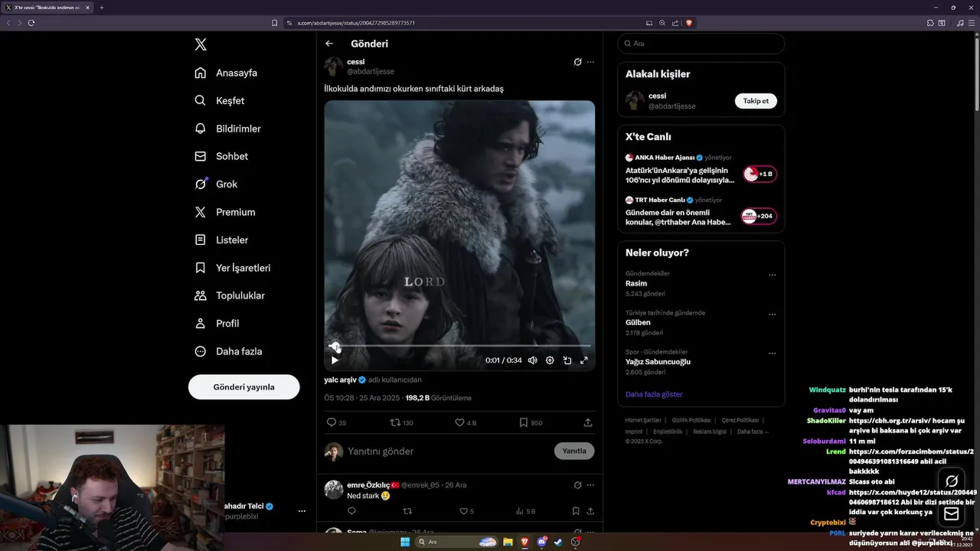Like the Ned stark comment
Screen dimensions: 980x551
tap(466, 511)
